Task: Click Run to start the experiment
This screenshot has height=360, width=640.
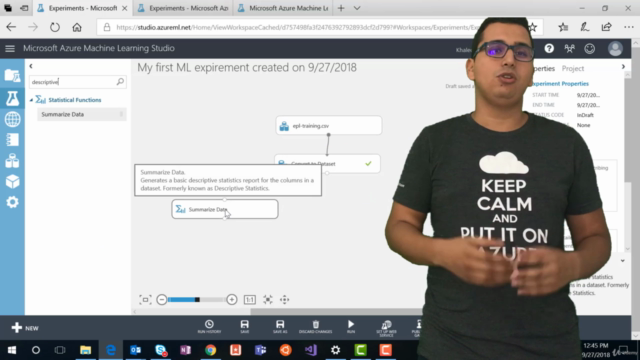Action: [x=351, y=327]
